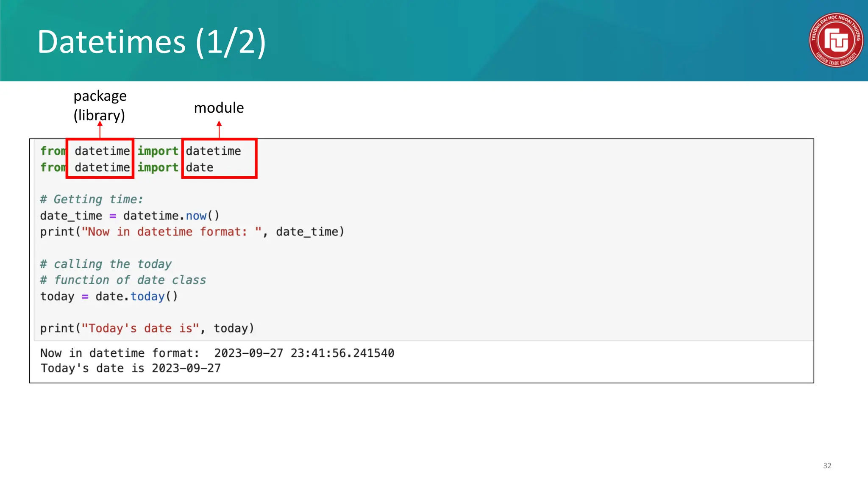868x488 pixels.
Task: Click the line "date_time = datetime.now()"
Action: click(x=130, y=216)
